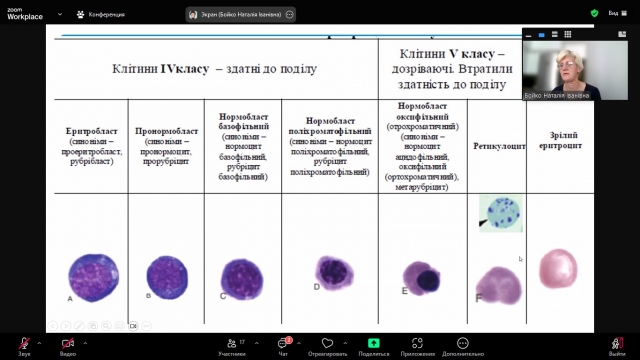Click the 'Пронормобласт' column header text
This screenshot has width=640, height=360.
tap(167, 131)
